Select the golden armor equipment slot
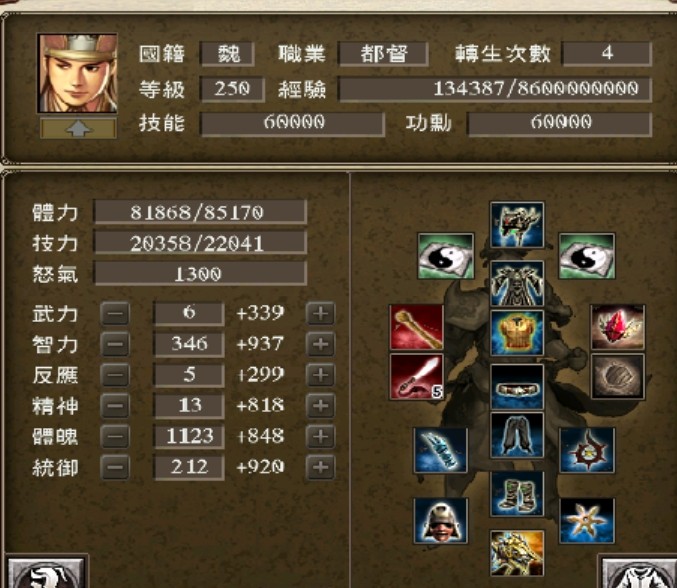677x588 pixels. [517, 332]
